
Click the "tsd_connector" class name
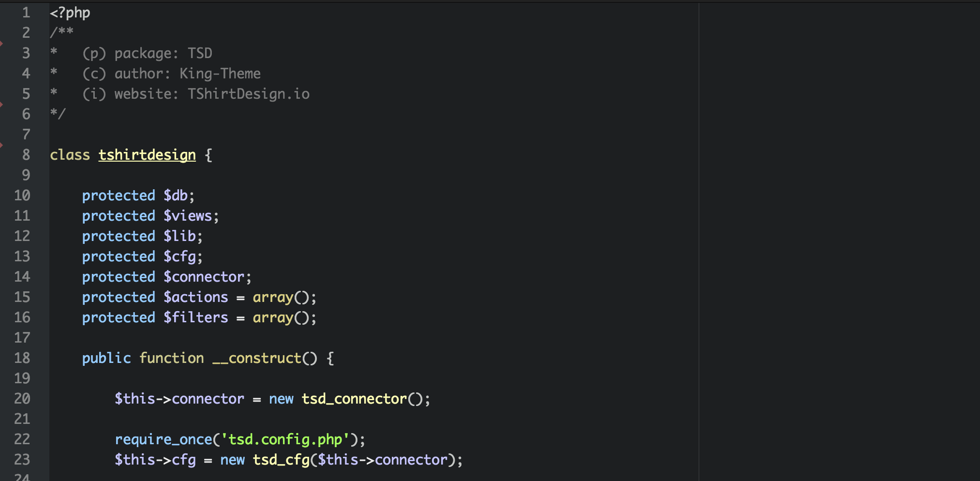(x=355, y=399)
